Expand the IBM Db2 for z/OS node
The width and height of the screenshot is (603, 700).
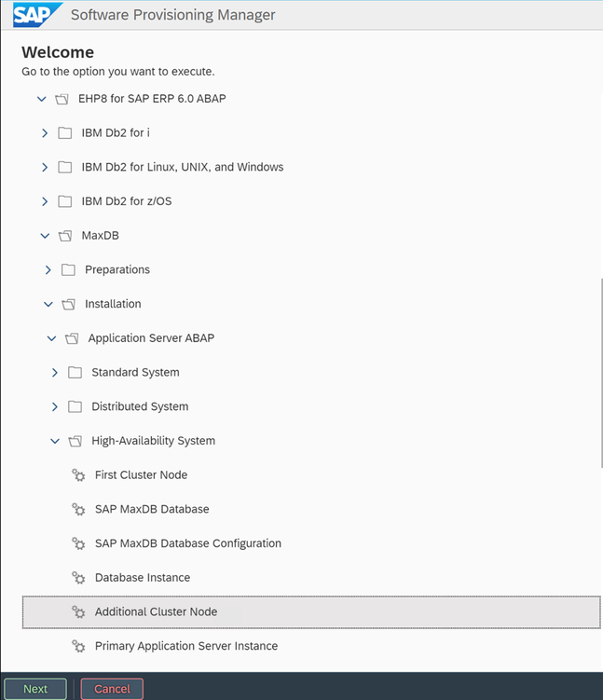[x=45, y=201]
